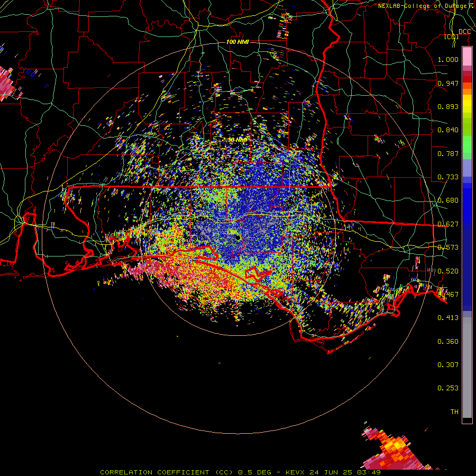Click the NEXLAB-College of DuPage label
This screenshot has width=476, height=476.
[x=423, y=6]
